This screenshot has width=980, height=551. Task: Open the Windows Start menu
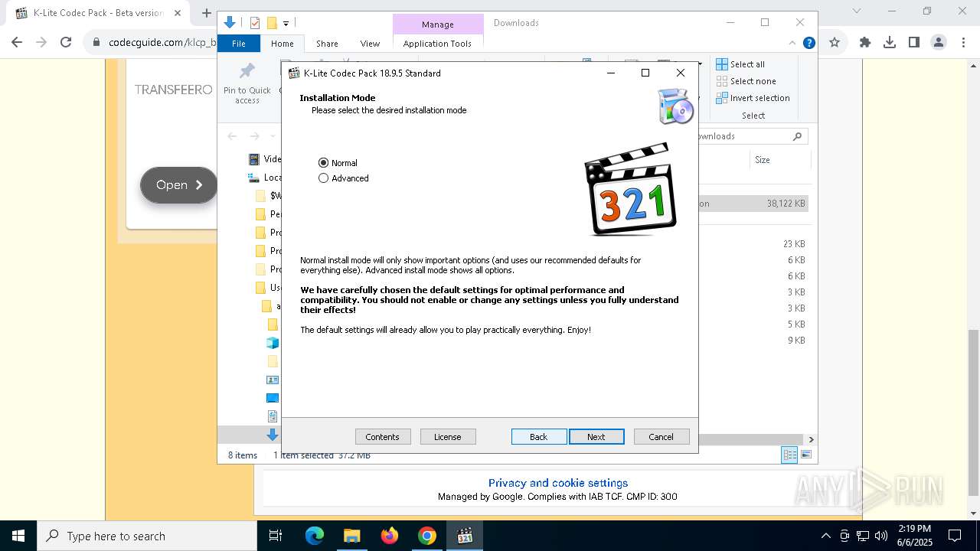click(x=18, y=536)
